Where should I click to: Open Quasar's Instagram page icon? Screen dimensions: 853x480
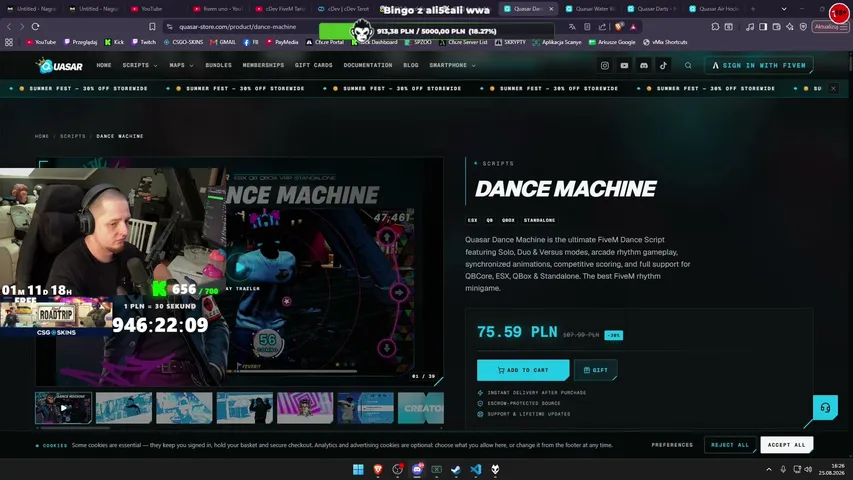coord(604,65)
